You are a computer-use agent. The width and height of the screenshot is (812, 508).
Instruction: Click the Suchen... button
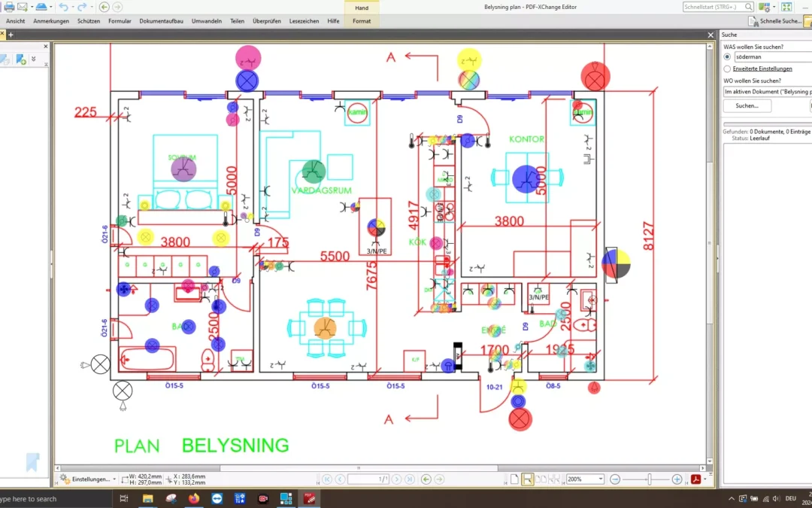tap(747, 106)
